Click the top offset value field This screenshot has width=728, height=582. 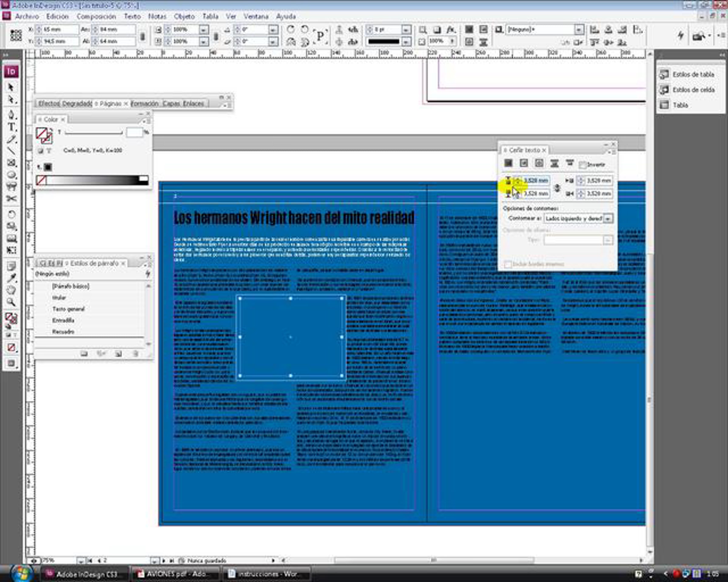535,181
